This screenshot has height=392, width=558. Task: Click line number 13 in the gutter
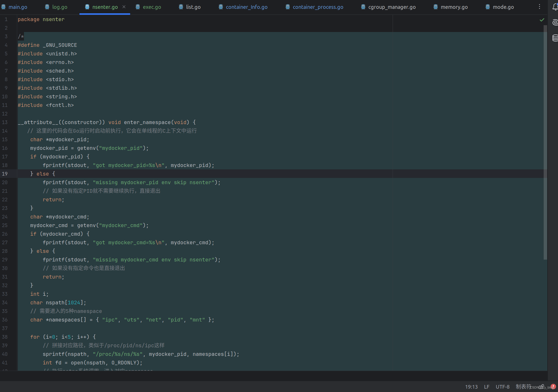click(x=5, y=122)
